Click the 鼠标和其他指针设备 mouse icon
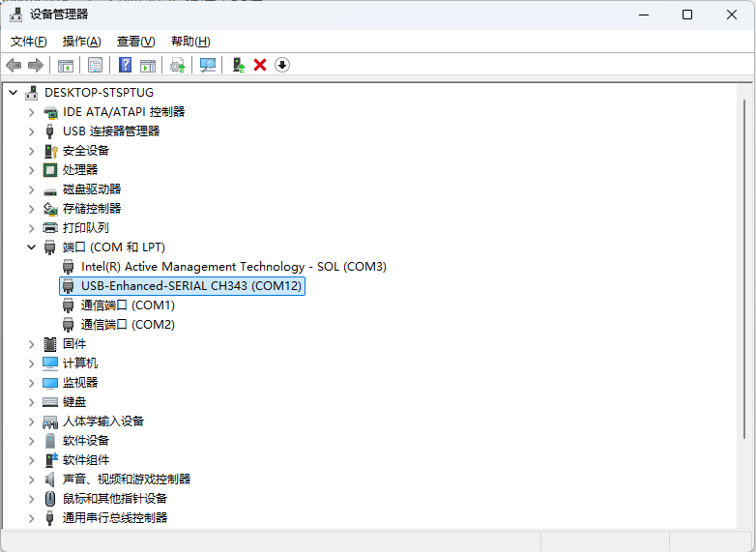 click(50, 499)
